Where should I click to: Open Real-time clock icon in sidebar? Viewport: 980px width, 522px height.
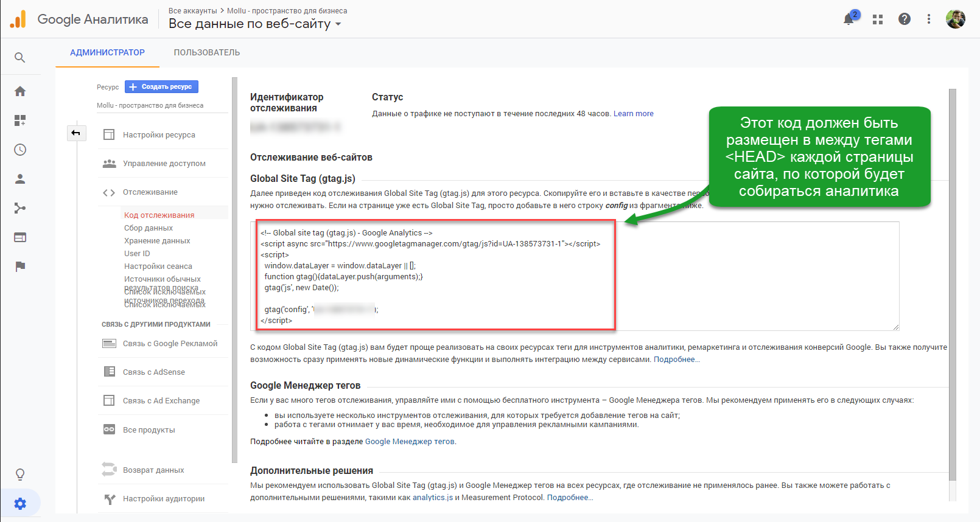[20, 150]
